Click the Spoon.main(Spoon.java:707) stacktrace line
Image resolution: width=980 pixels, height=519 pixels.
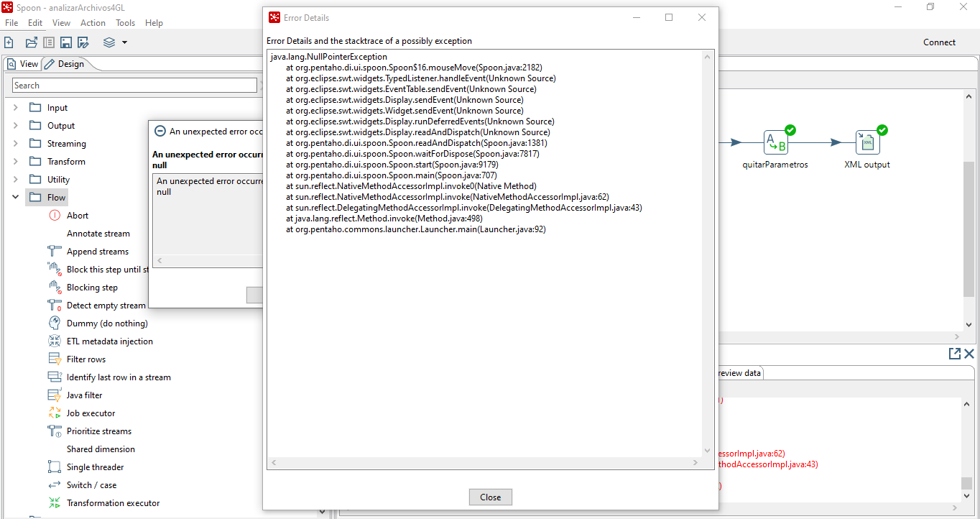392,175
